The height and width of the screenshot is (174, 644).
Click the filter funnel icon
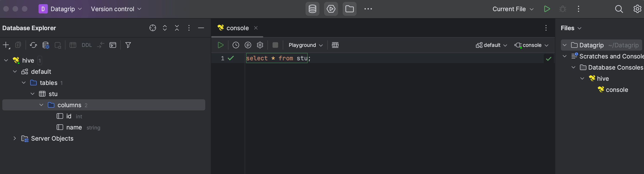click(x=128, y=45)
